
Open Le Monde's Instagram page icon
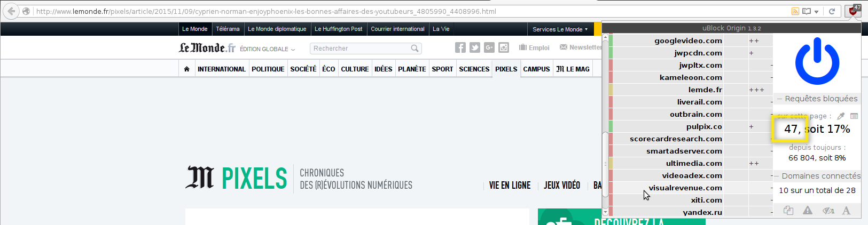(504, 48)
